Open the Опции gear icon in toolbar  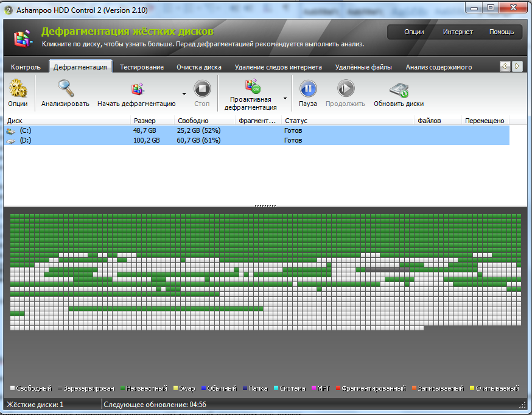18,88
